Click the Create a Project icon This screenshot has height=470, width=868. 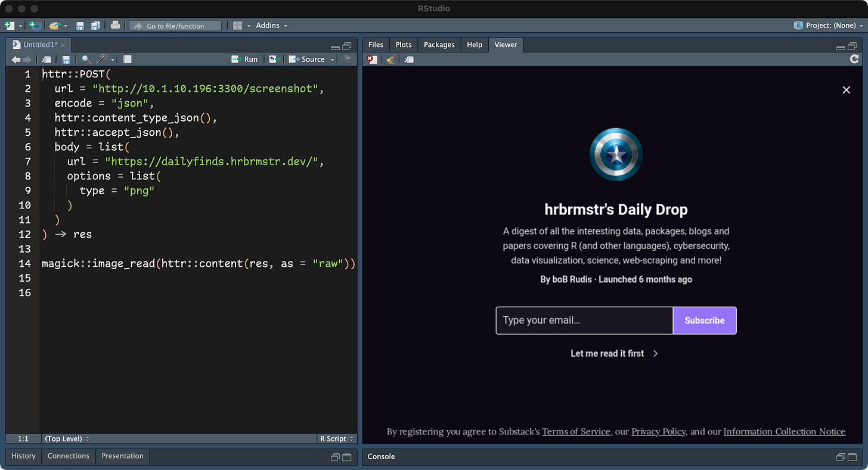tap(35, 26)
